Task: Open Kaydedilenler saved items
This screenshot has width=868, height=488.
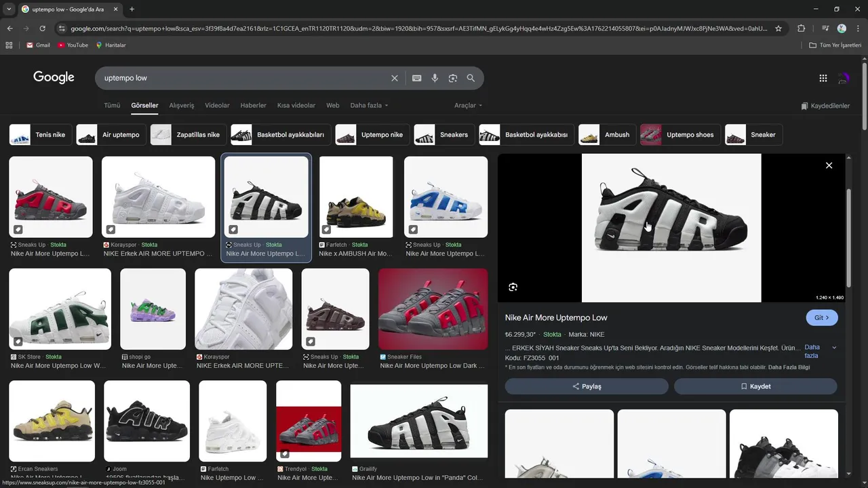Action: [x=825, y=106]
